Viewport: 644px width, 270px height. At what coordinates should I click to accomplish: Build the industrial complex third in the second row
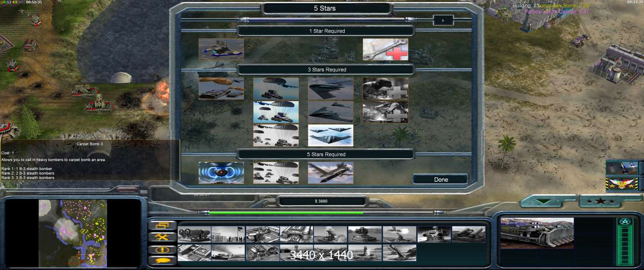[262, 253]
